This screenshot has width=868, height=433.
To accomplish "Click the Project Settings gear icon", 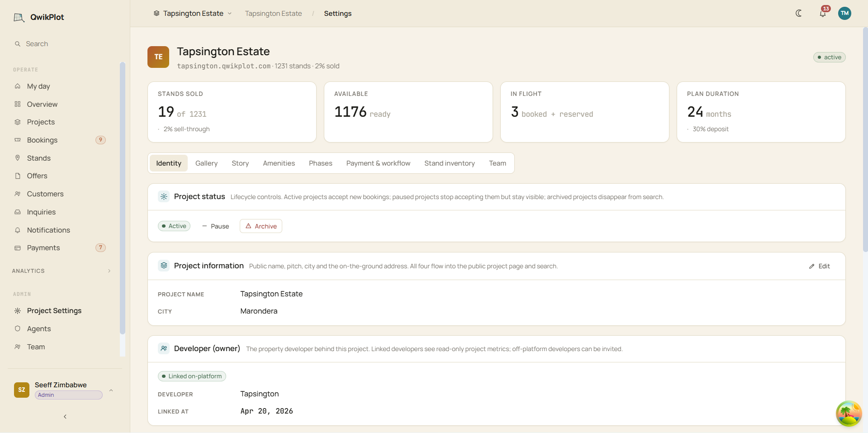I will click(x=18, y=311).
